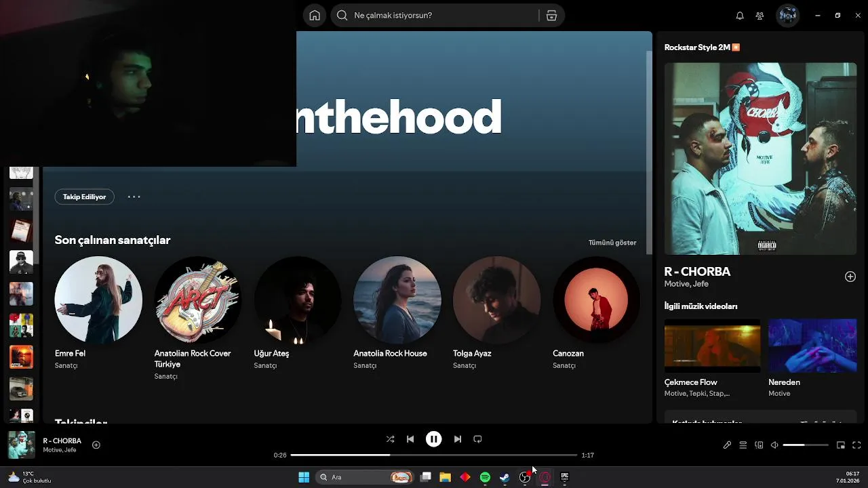The width and height of the screenshot is (868, 488).
Task: Open Emre Fel artist card
Action: pos(98,313)
